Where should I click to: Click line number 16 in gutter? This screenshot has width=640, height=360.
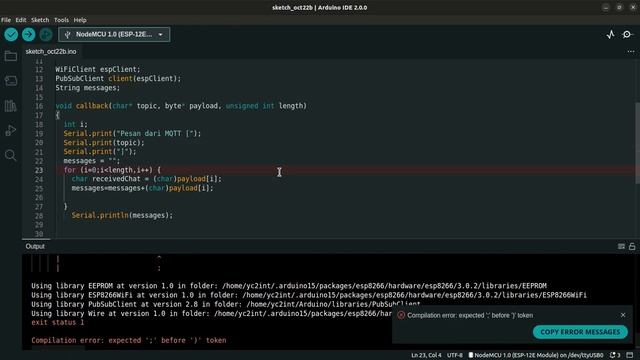(39, 106)
